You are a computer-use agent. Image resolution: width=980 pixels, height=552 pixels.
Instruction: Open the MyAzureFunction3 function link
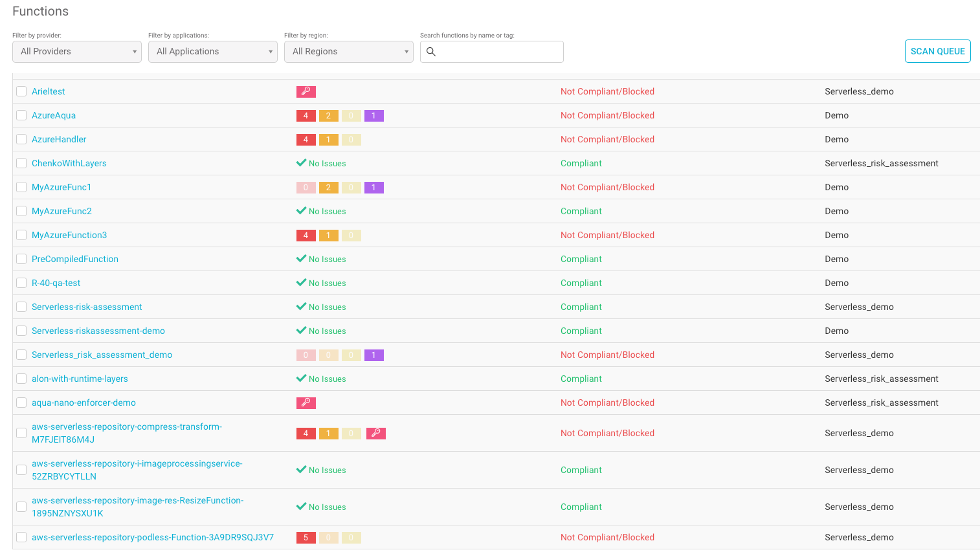click(x=69, y=235)
